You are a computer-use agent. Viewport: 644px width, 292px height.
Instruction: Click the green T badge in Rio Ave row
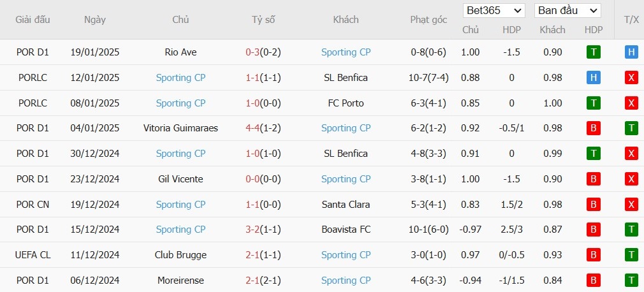coord(594,52)
